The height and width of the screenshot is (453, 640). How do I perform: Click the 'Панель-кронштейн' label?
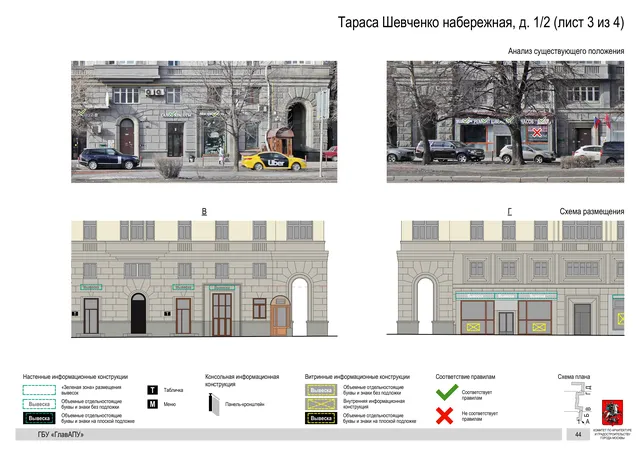(244, 404)
